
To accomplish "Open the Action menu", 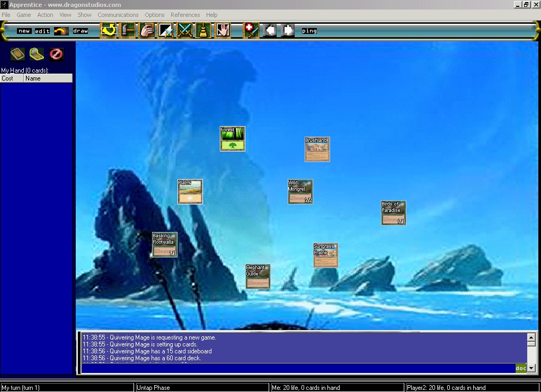I will click(x=45, y=15).
